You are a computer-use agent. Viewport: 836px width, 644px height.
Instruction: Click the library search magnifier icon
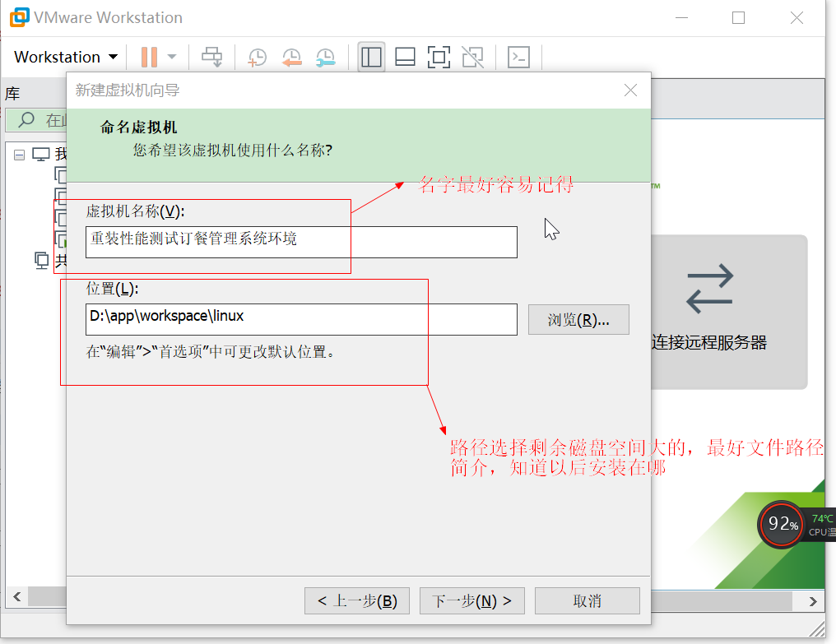[26, 119]
